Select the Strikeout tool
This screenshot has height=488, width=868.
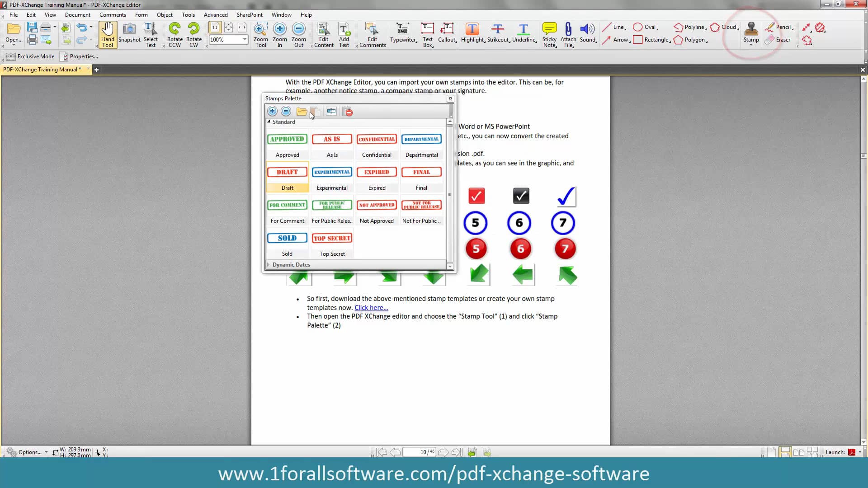click(498, 34)
